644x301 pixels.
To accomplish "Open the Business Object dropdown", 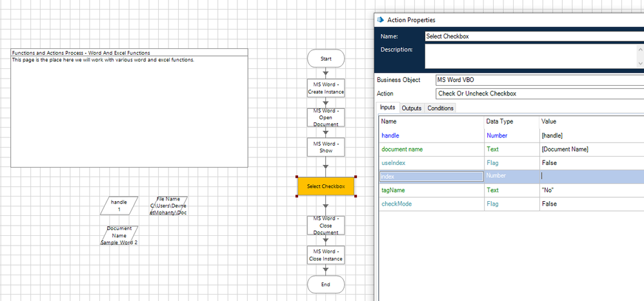I will tap(539, 80).
